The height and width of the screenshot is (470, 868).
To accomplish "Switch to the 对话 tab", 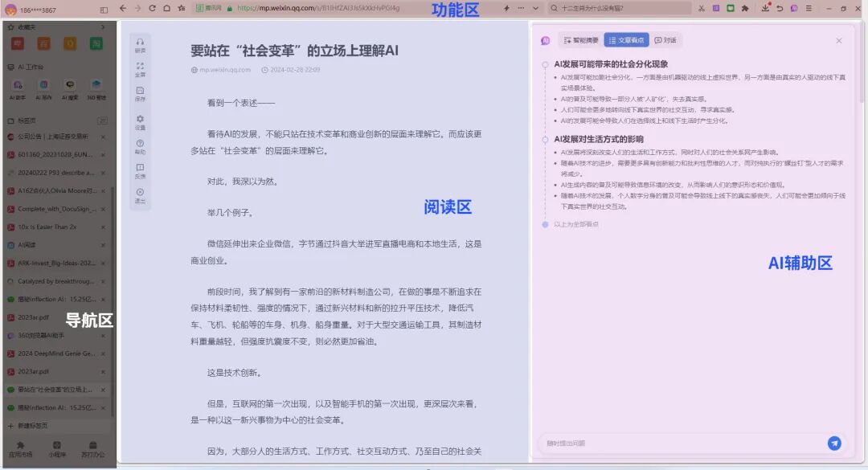I will point(665,40).
